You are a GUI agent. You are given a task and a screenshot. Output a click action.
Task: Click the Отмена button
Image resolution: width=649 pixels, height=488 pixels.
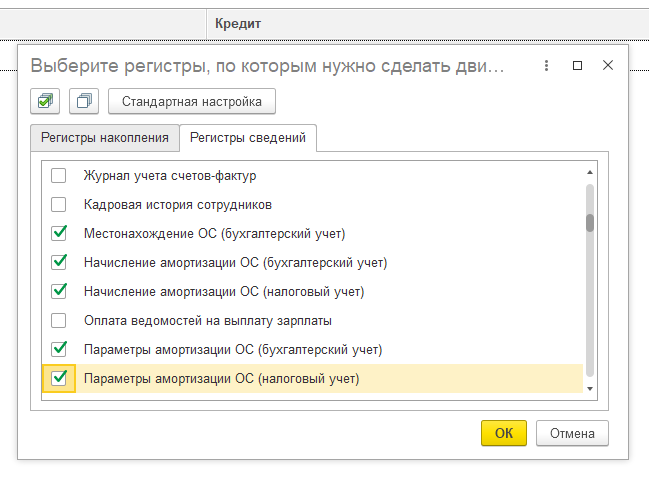pos(572,433)
